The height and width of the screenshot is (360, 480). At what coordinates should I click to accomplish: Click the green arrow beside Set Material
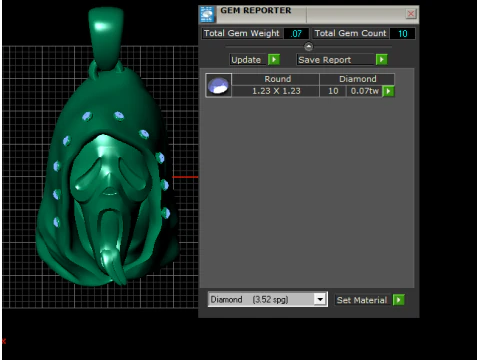(398, 300)
